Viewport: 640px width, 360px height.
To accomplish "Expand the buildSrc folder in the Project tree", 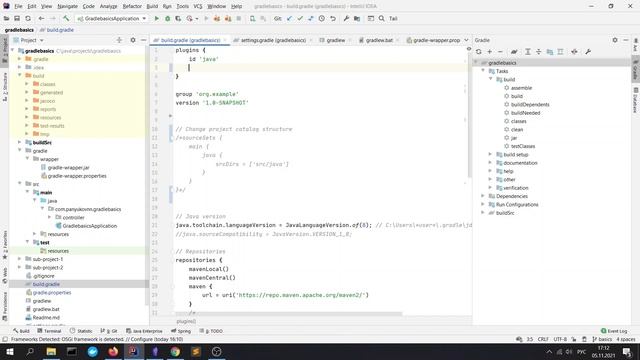I will (x=20, y=142).
